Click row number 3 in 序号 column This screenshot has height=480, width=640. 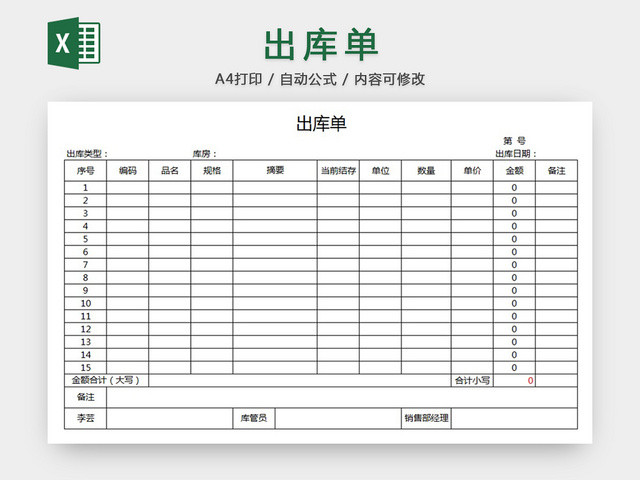tap(85, 213)
